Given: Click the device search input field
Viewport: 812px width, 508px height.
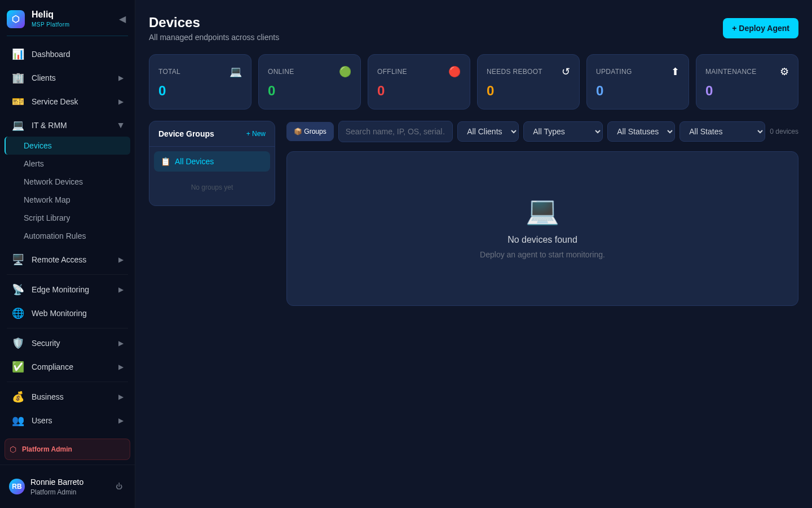Looking at the screenshot, I should click(x=395, y=132).
